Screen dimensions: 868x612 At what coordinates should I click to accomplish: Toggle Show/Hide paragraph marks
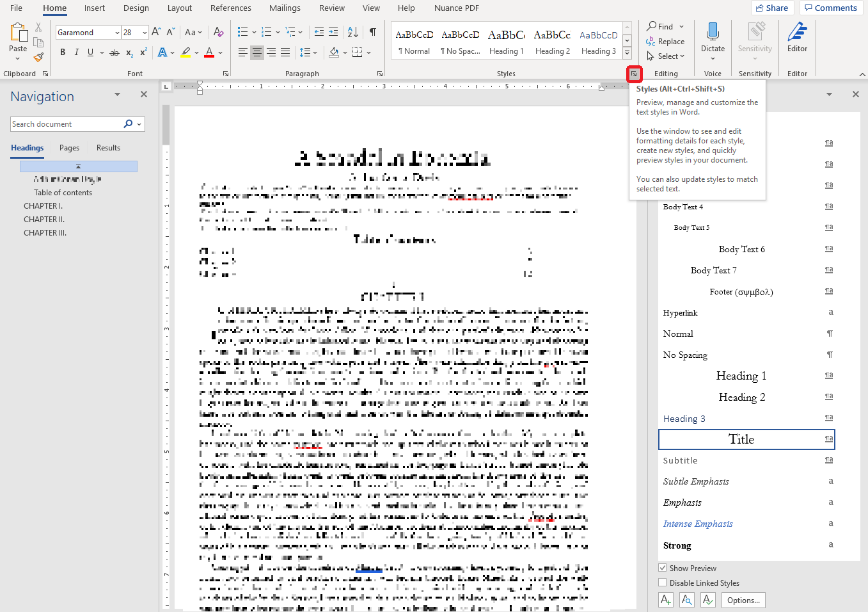[x=372, y=32]
